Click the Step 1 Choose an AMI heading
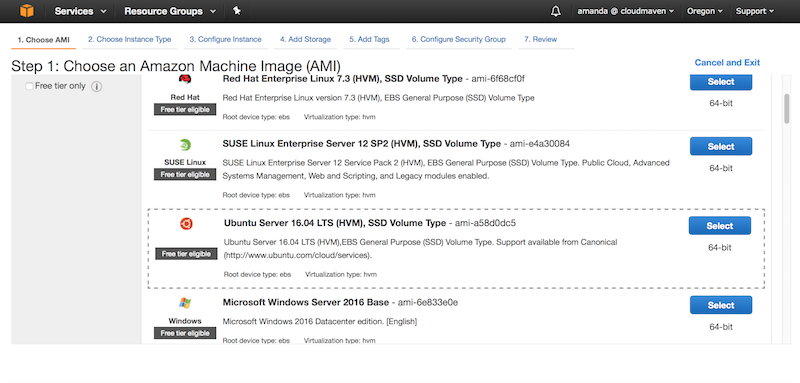The height and width of the screenshot is (383, 800). (176, 66)
